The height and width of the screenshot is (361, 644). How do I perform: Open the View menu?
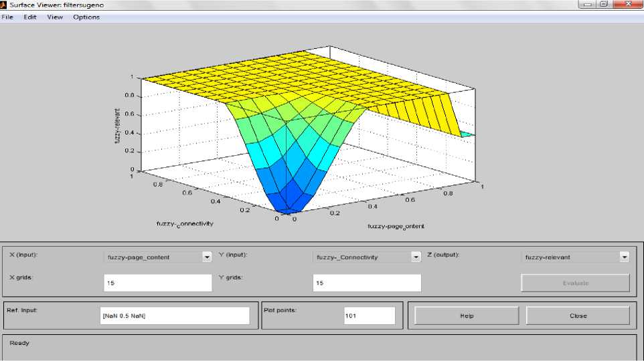pyautogui.click(x=55, y=17)
